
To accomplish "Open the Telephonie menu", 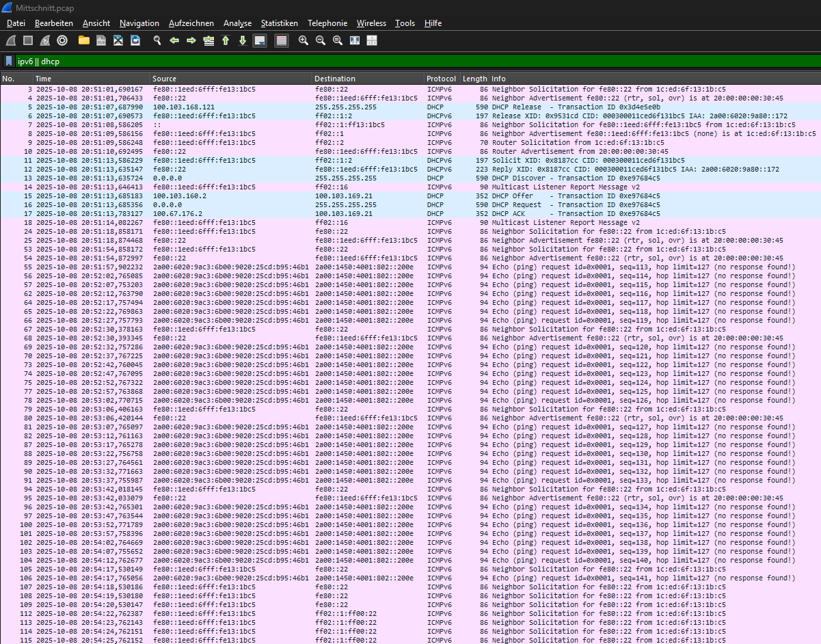I will tap(327, 23).
